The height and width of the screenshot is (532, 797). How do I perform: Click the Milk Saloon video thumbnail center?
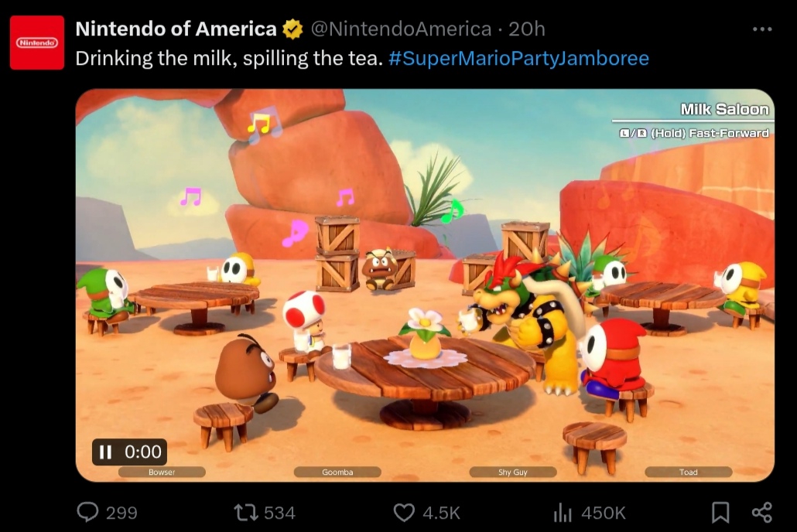tap(425, 285)
